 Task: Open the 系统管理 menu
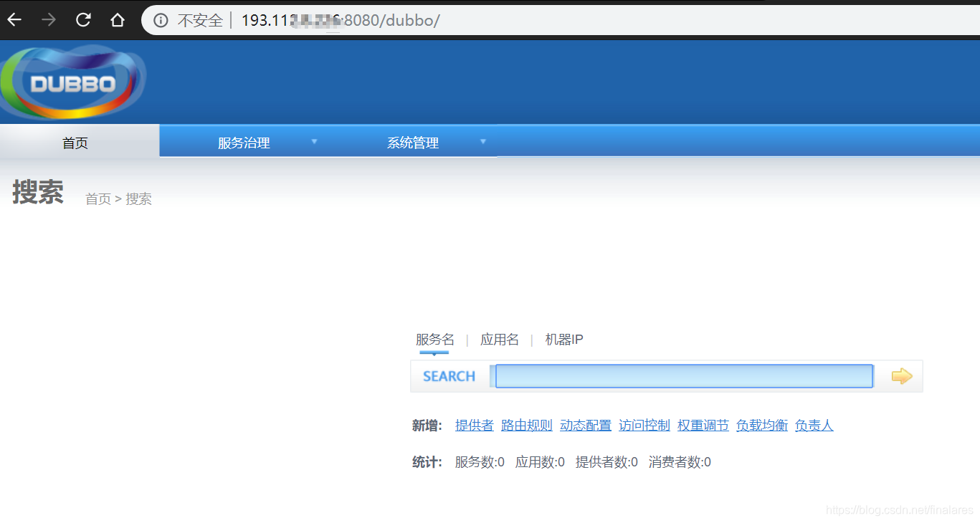click(x=413, y=143)
